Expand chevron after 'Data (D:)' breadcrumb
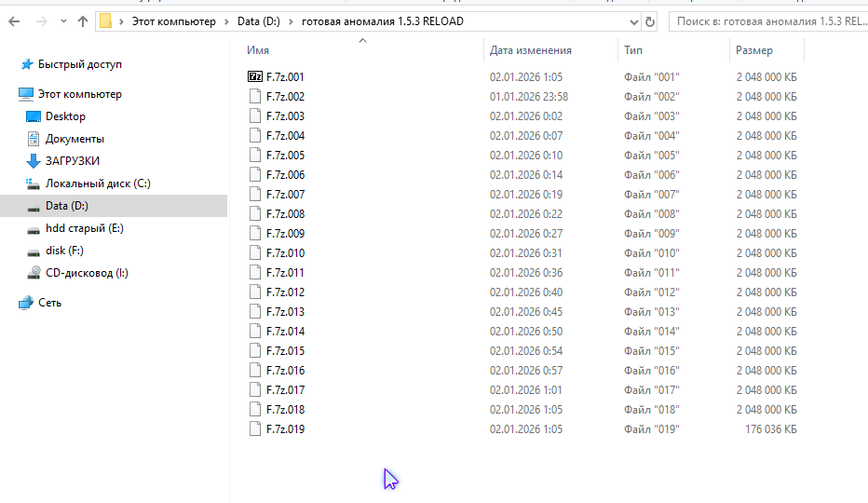The height and width of the screenshot is (503, 868). pos(291,21)
